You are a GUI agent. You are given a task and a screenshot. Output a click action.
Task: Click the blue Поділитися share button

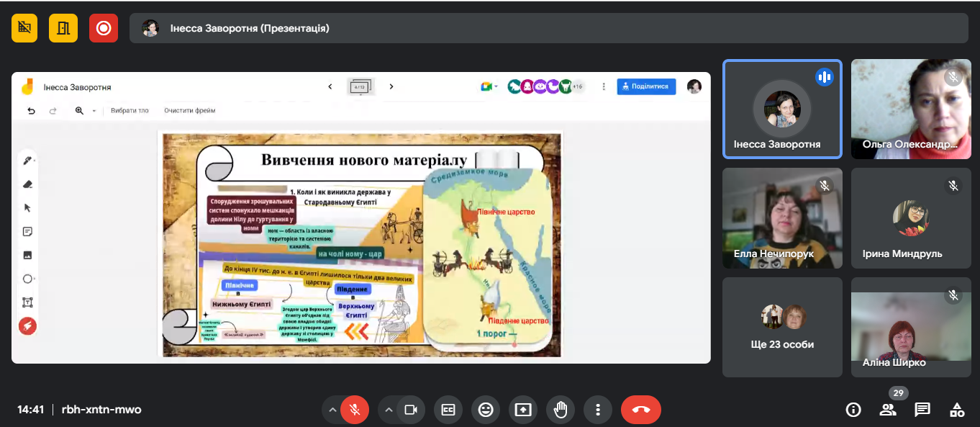[x=646, y=86]
